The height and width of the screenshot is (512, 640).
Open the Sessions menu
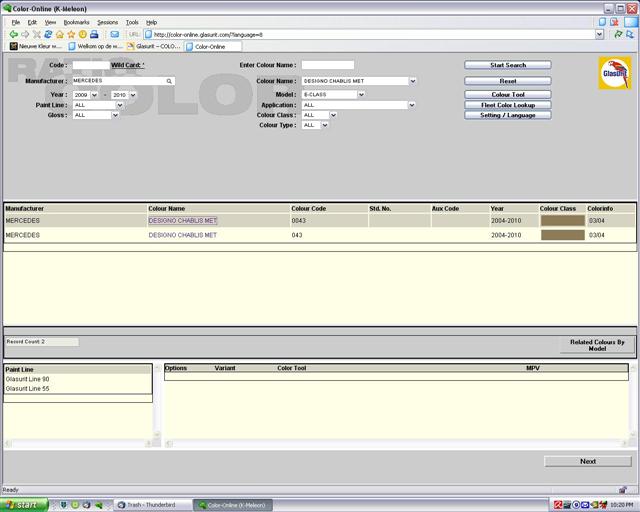107,22
